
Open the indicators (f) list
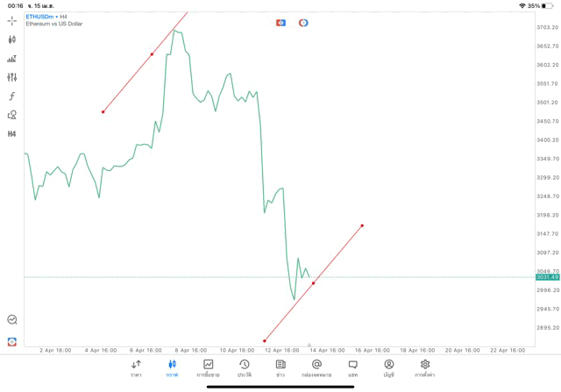[12, 96]
